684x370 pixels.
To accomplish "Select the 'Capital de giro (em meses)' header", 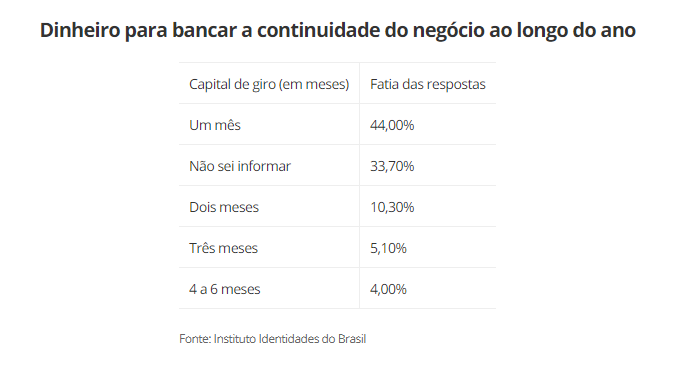I will coord(269,84).
